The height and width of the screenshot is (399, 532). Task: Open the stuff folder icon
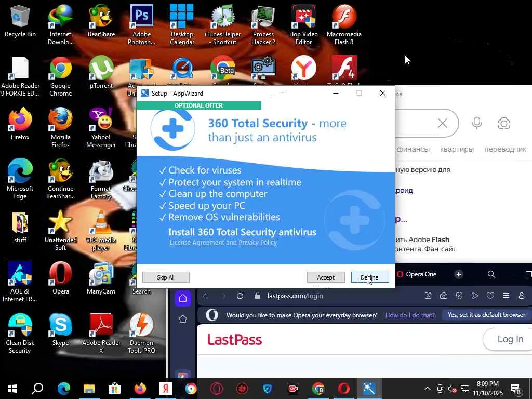click(x=20, y=228)
